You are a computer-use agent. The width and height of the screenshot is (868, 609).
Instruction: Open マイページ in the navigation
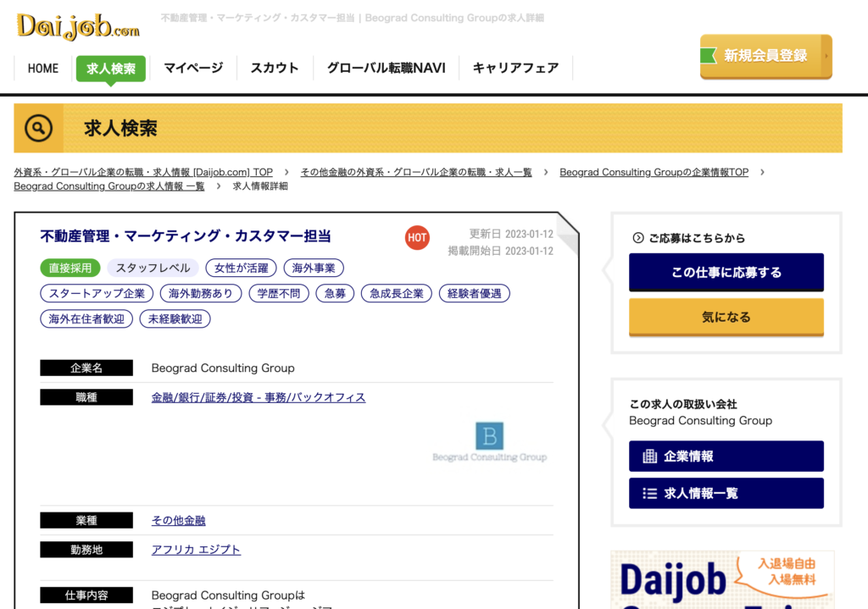pyautogui.click(x=193, y=68)
